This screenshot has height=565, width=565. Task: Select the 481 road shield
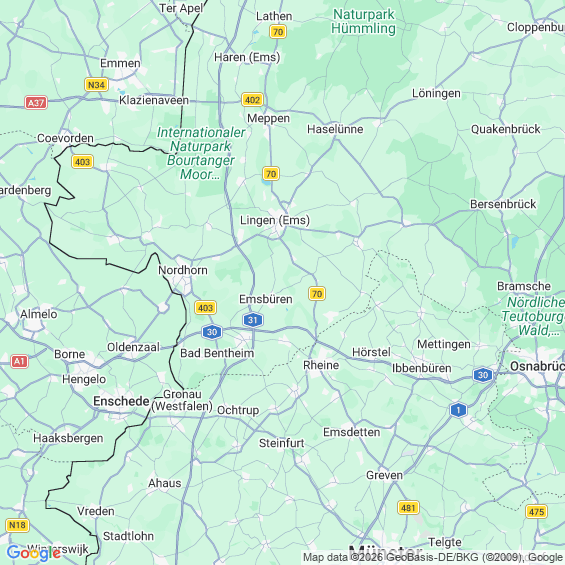[408, 508]
